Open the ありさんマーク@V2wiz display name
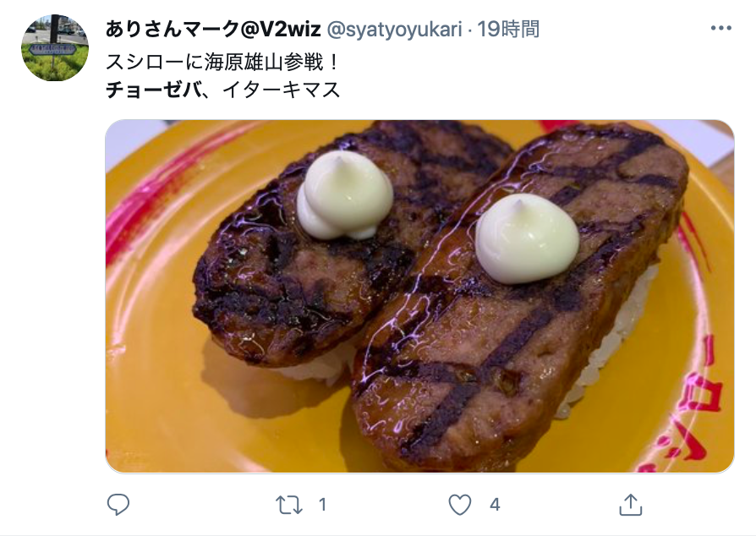Viewport: 756px width, 536px height. [x=213, y=30]
